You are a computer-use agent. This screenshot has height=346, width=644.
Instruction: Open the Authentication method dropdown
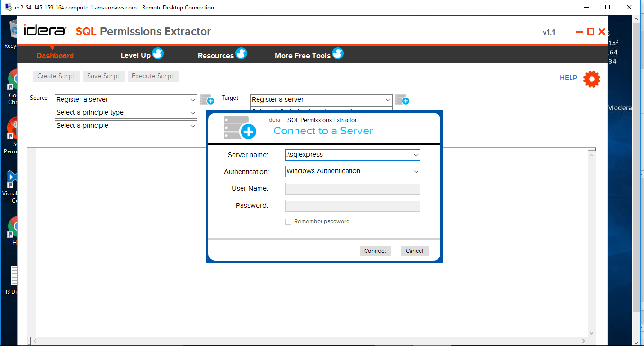[x=415, y=171]
